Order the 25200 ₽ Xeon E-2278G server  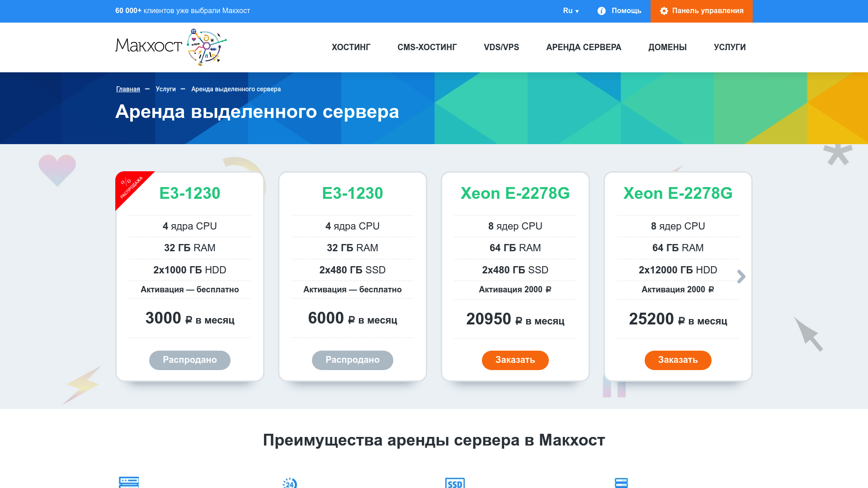[678, 360]
